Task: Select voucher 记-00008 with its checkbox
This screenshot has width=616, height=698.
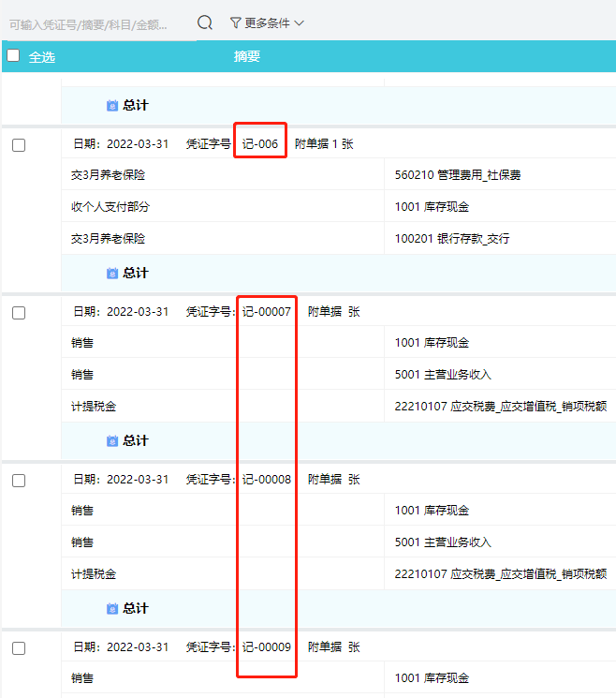Action: tap(19, 481)
